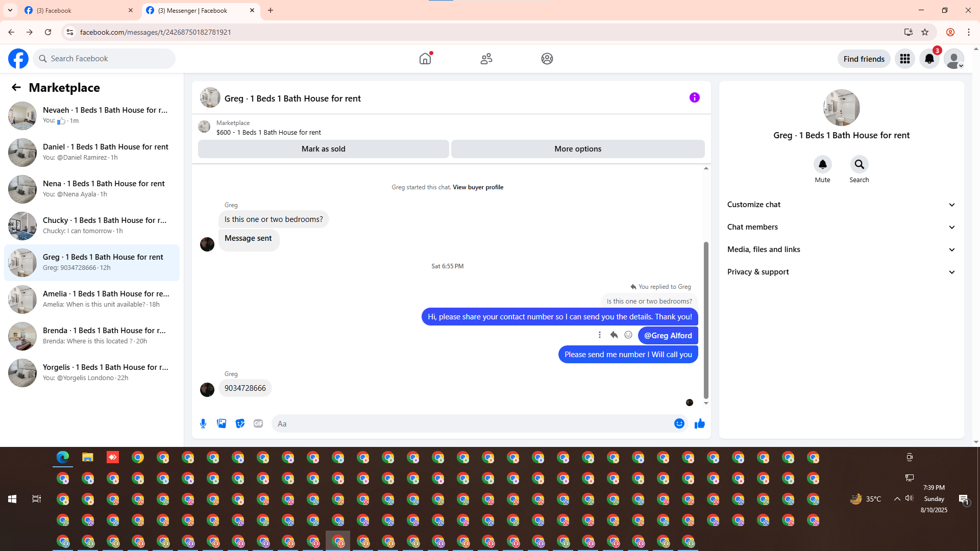Open the sticker picker icon
The image size is (980, 551).
[240, 423]
